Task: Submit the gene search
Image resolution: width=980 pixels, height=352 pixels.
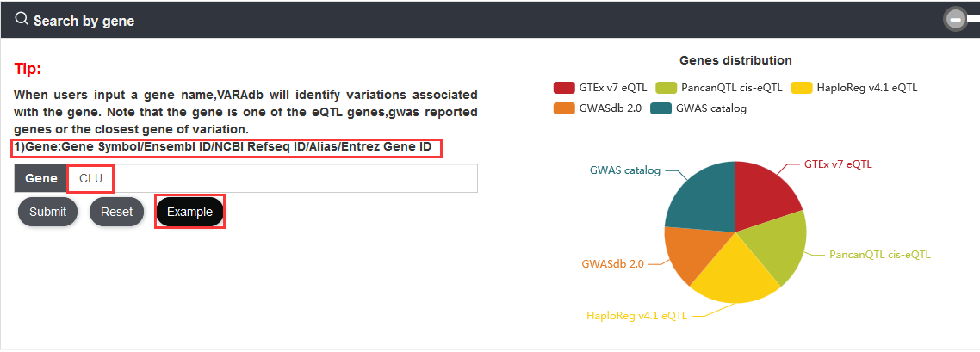Action: (47, 213)
